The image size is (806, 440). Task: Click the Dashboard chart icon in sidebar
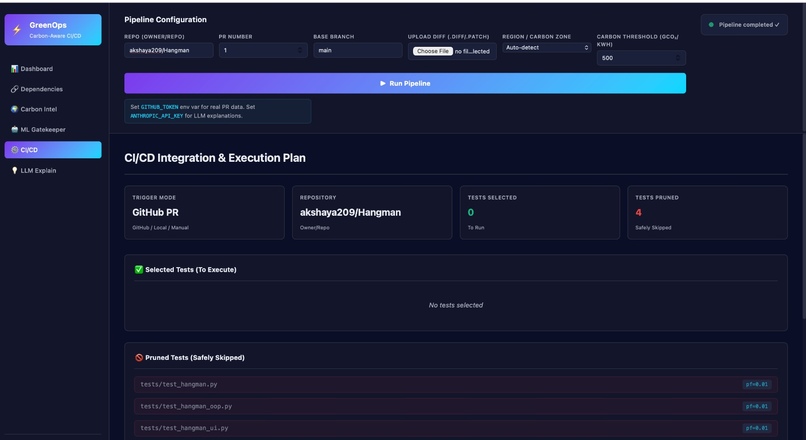[x=14, y=68]
